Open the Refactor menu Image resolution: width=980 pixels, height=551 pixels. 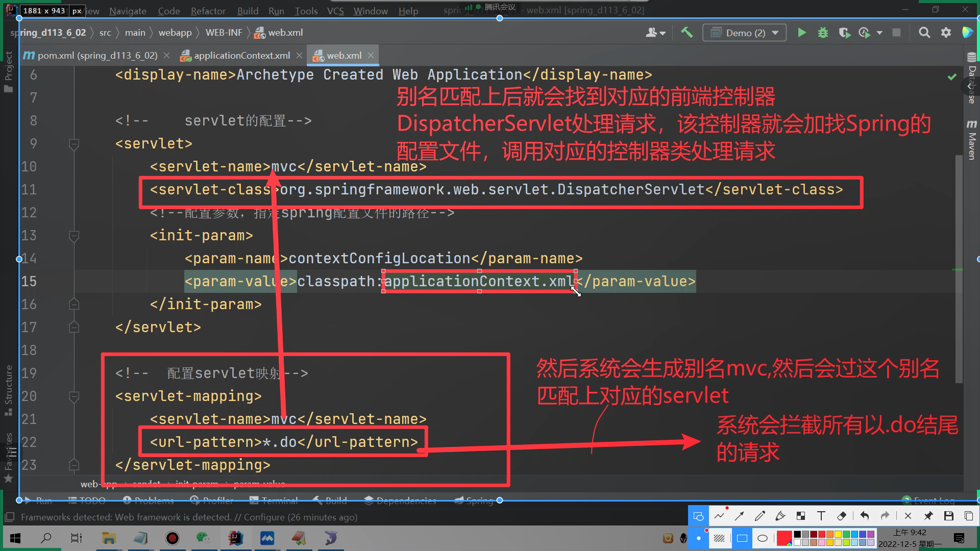[208, 11]
